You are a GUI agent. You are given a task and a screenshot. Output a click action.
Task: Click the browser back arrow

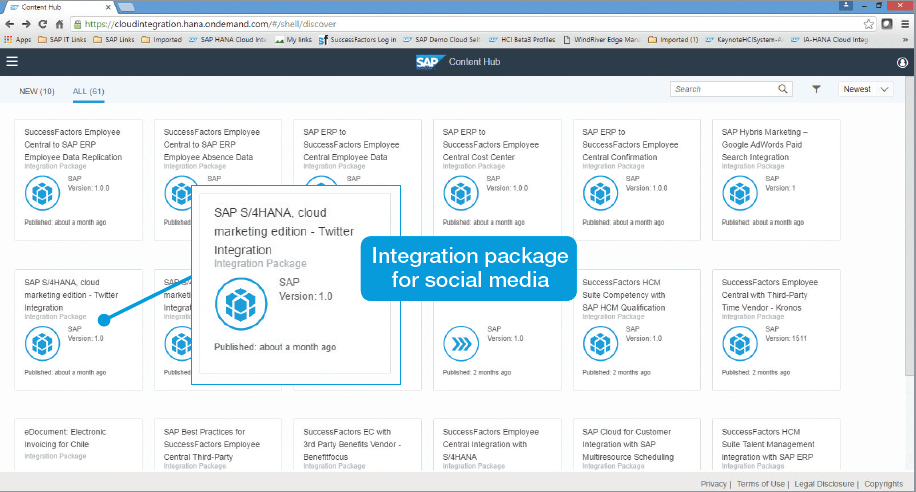(9, 24)
